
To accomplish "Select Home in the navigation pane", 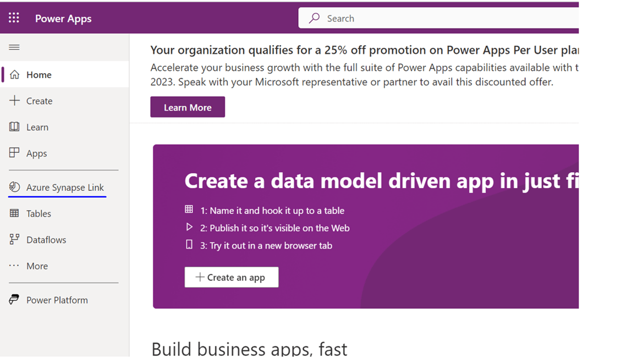I will [x=39, y=75].
